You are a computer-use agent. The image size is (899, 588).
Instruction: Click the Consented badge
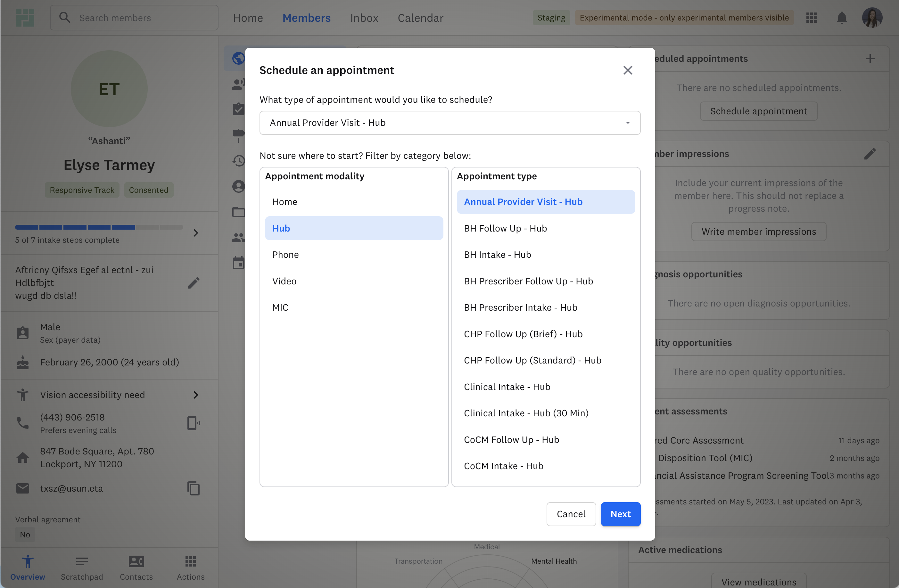pyautogui.click(x=148, y=190)
